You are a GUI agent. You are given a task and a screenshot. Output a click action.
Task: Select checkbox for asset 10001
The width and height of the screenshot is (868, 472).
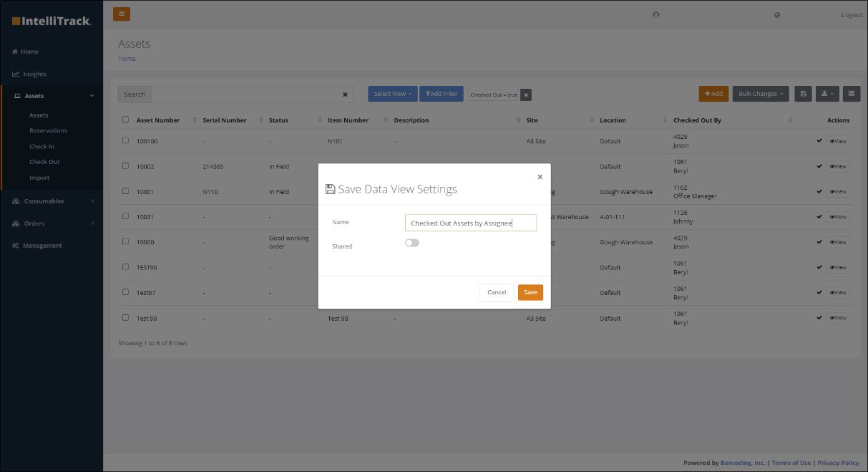[126, 191]
